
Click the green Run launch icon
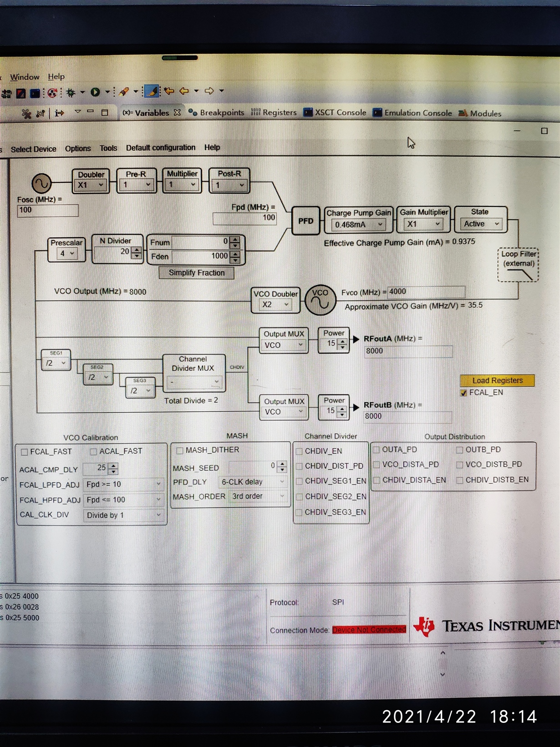95,92
